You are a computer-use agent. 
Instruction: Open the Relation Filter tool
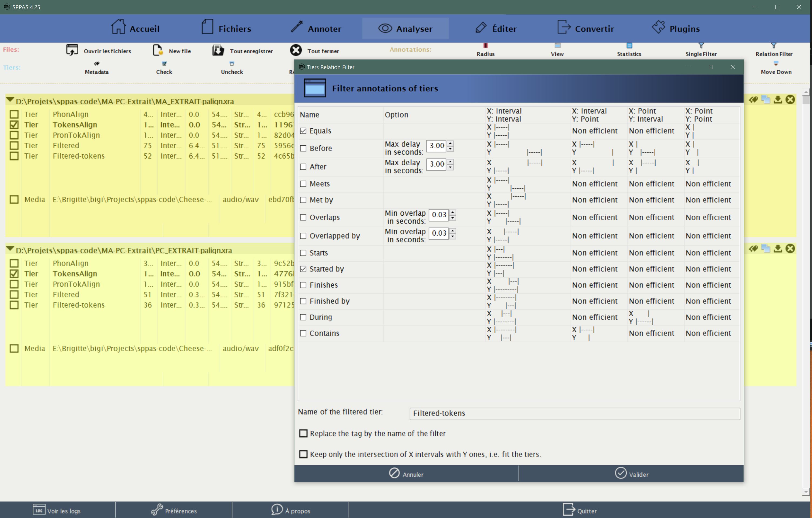[x=774, y=49]
